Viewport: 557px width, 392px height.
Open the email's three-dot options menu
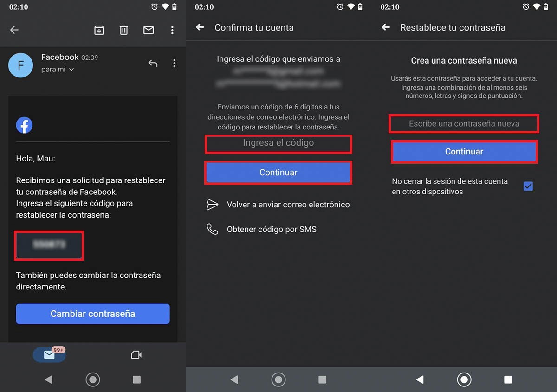click(x=175, y=63)
